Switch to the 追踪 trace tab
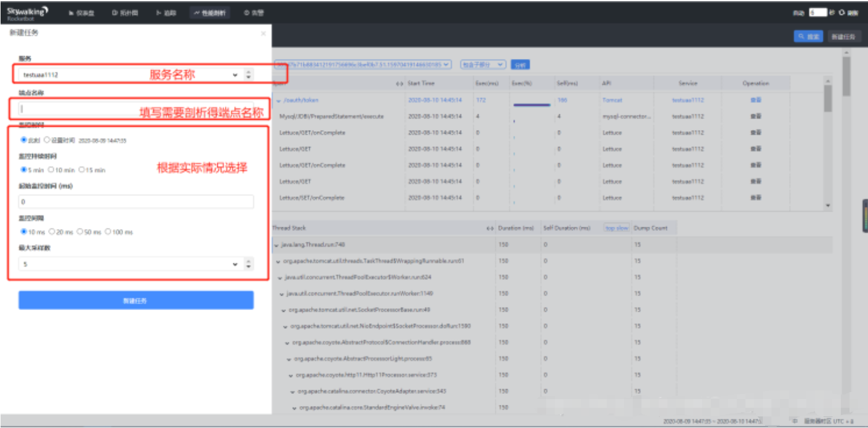This screenshot has width=868, height=428. tap(166, 13)
